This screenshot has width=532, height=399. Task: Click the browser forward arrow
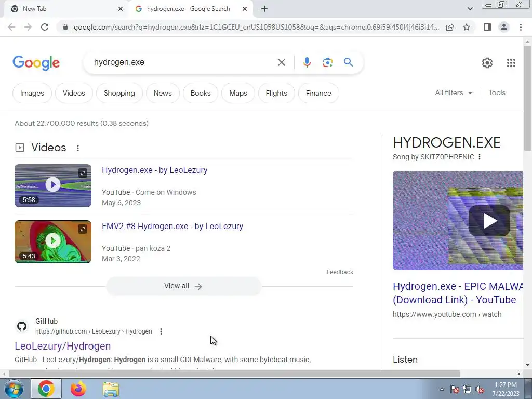tap(28, 27)
